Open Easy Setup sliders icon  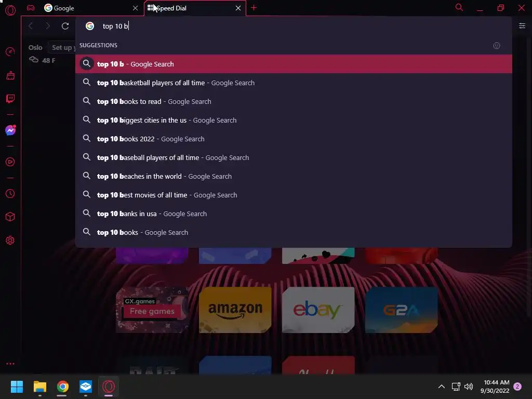click(522, 26)
